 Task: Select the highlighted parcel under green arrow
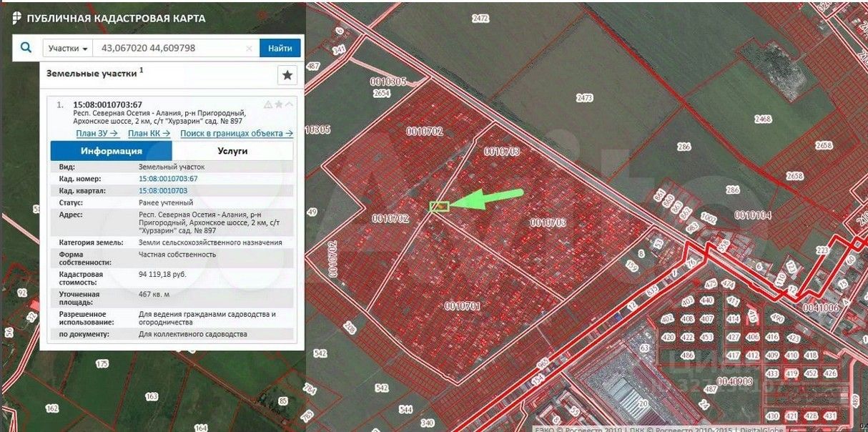(439, 207)
